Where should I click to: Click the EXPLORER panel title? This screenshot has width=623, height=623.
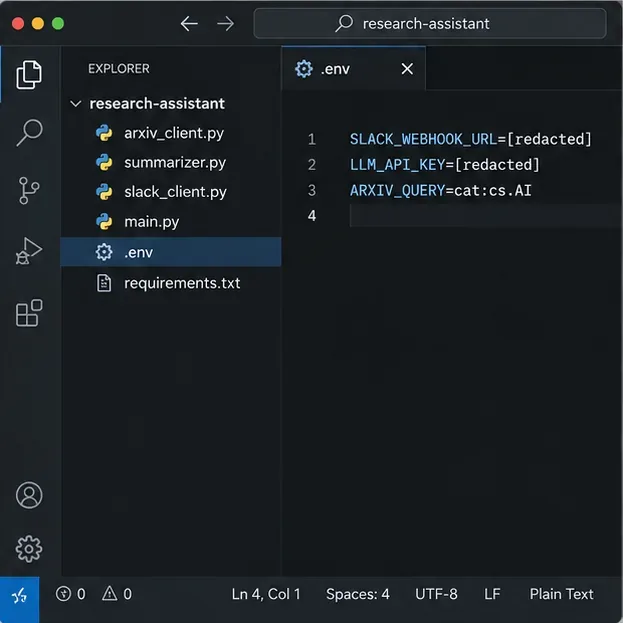[x=119, y=69]
